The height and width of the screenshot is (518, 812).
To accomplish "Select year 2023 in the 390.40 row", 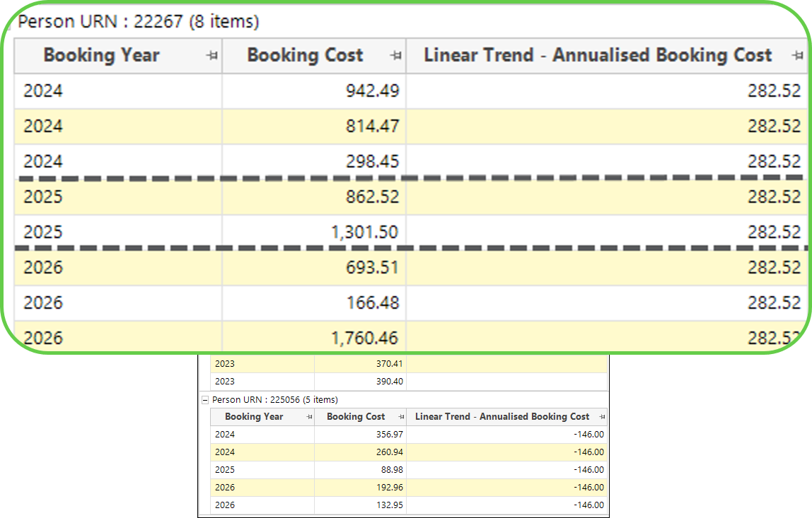I will tap(262, 382).
